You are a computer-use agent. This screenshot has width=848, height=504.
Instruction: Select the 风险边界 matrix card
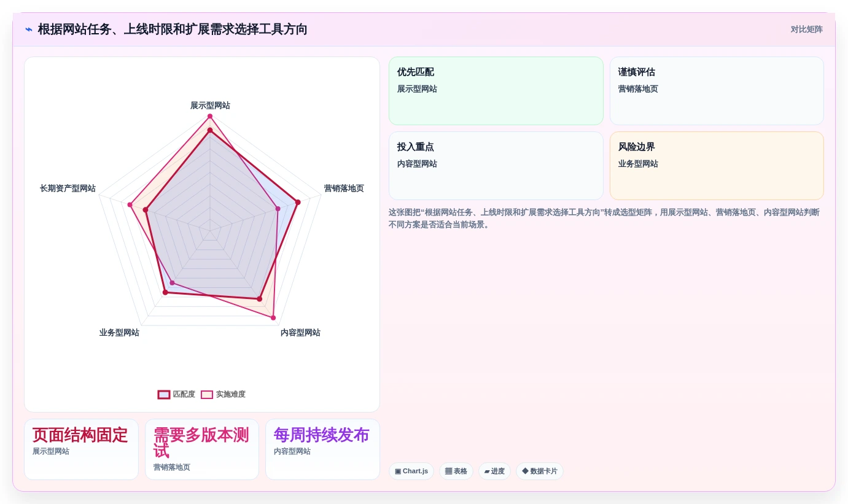point(717,166)
